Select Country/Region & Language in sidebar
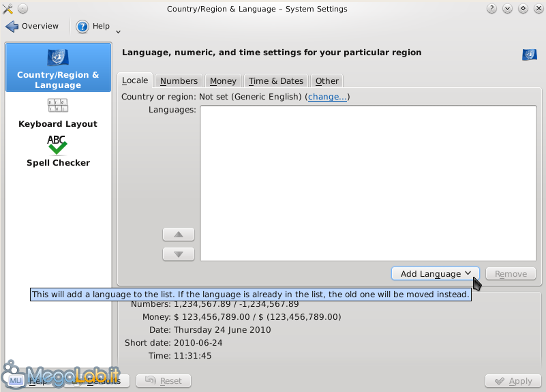The width and height of the screenshot is (546, 392). 58,68
